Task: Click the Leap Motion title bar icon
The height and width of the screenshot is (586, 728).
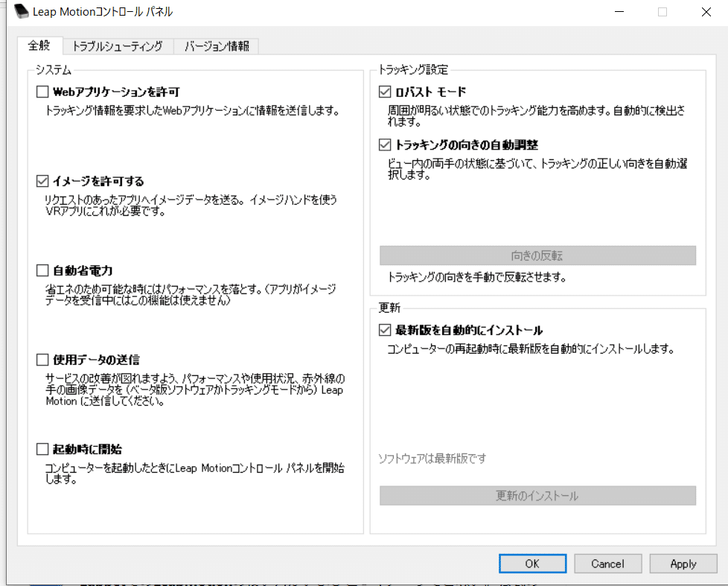Action: [22, 11]
